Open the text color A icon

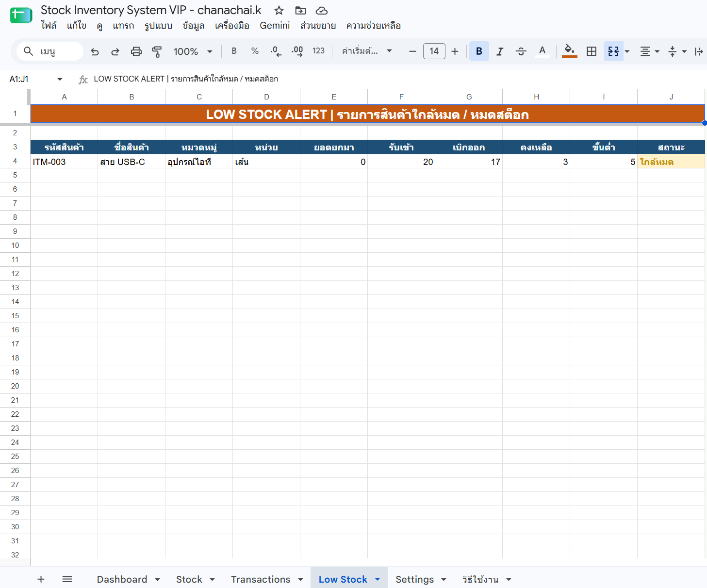point(543,51)
